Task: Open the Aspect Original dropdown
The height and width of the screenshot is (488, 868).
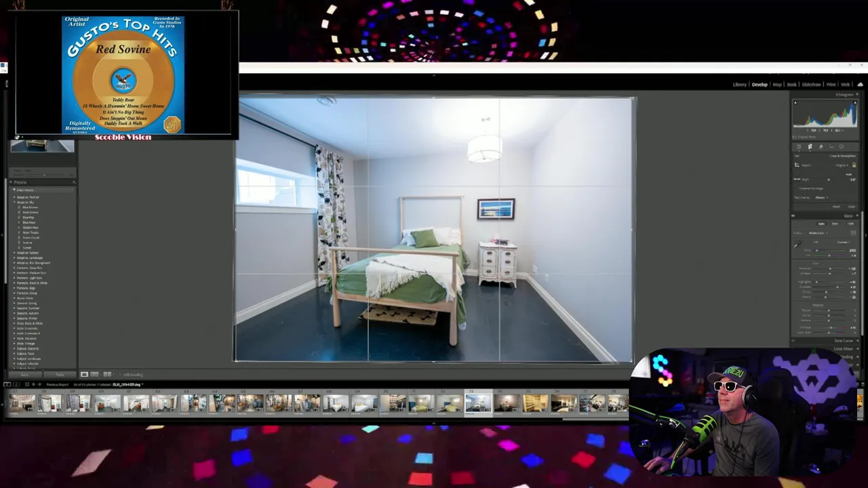Action: (x=842, y=165)
